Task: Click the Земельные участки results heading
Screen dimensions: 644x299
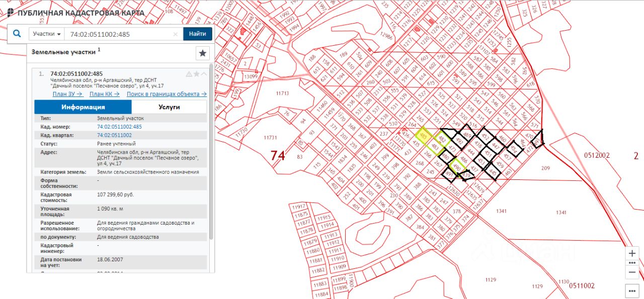Action: [x=63, y=51]
